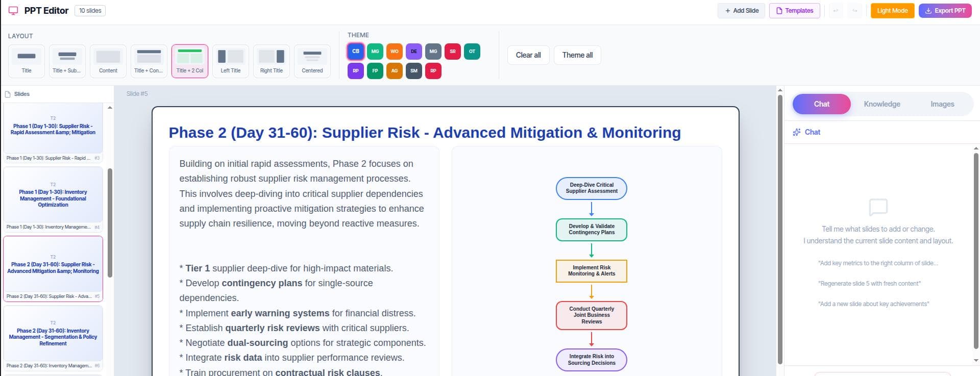The height and width of the screenshot is (376, 980).
Task: Click the empty chat speech bubble icon
Action: pos(878,207)
